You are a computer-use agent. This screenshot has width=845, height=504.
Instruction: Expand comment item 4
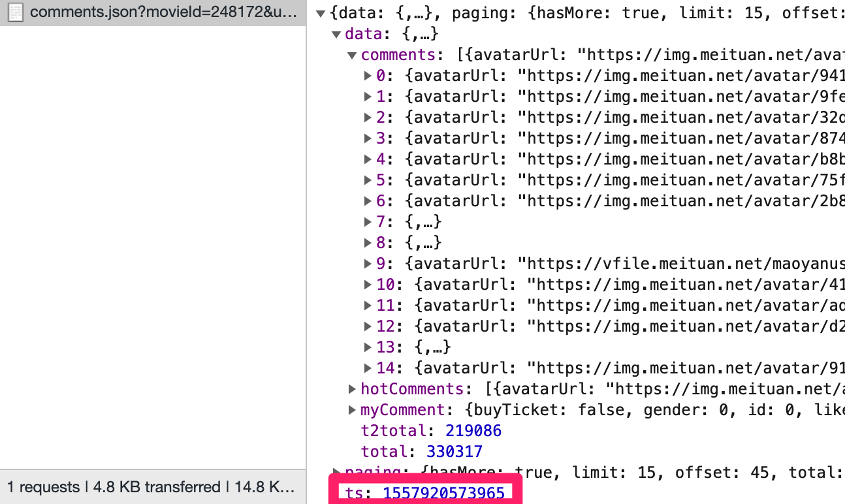(368, 159)
